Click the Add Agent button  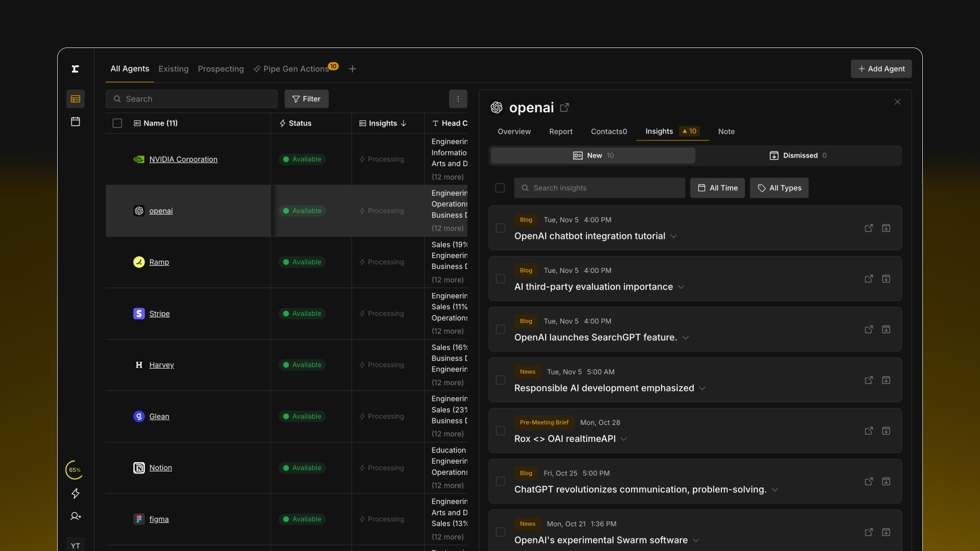pyautogui.click(x=881, y=69)
